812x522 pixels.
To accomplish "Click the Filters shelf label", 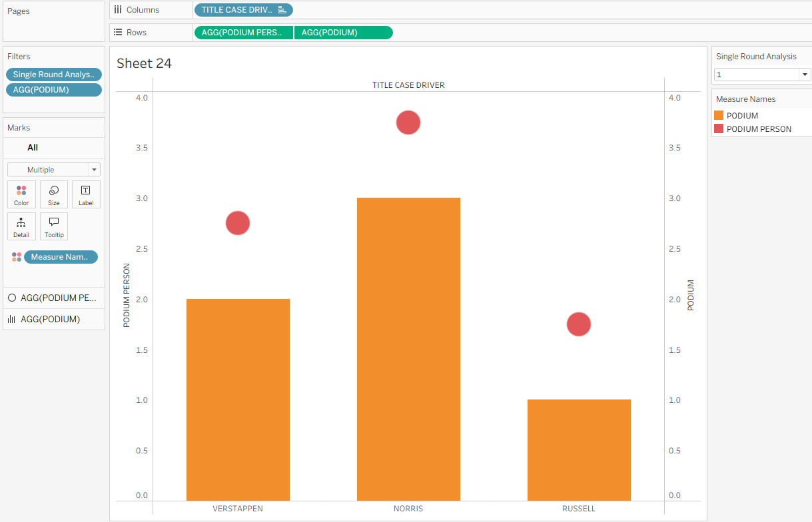I will (19, 57).
